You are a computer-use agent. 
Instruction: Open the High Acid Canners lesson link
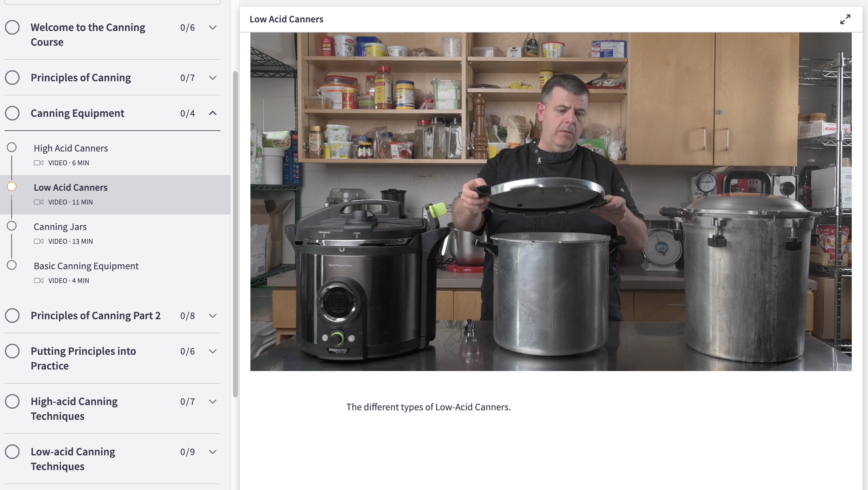point(71,148)
